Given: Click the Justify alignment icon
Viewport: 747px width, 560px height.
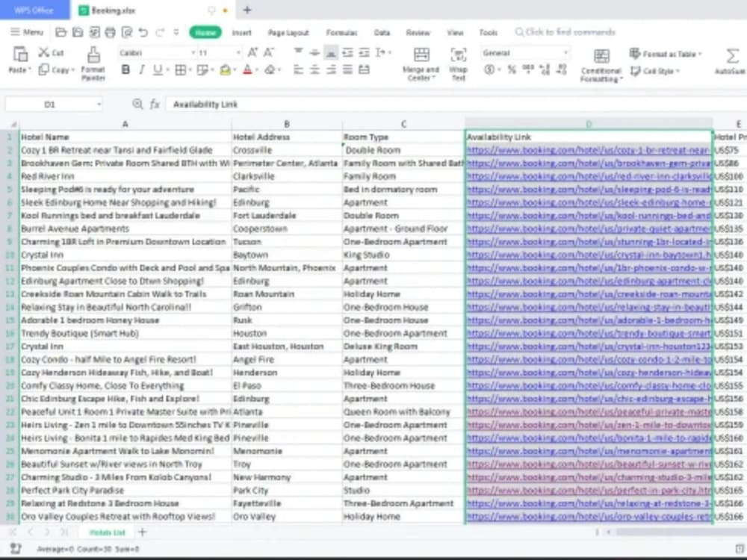Looking at the screenshot, I should point(348,69).
